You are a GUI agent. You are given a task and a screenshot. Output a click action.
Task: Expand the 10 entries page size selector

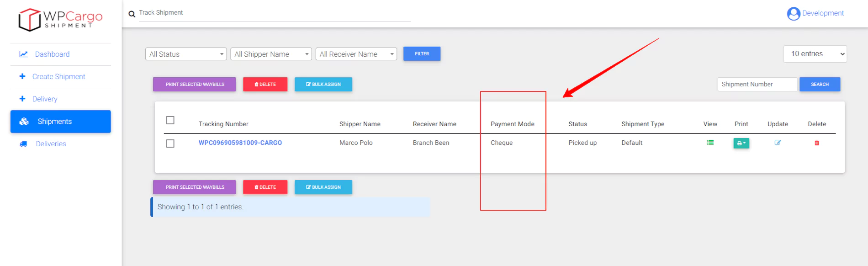coord(815,54)
